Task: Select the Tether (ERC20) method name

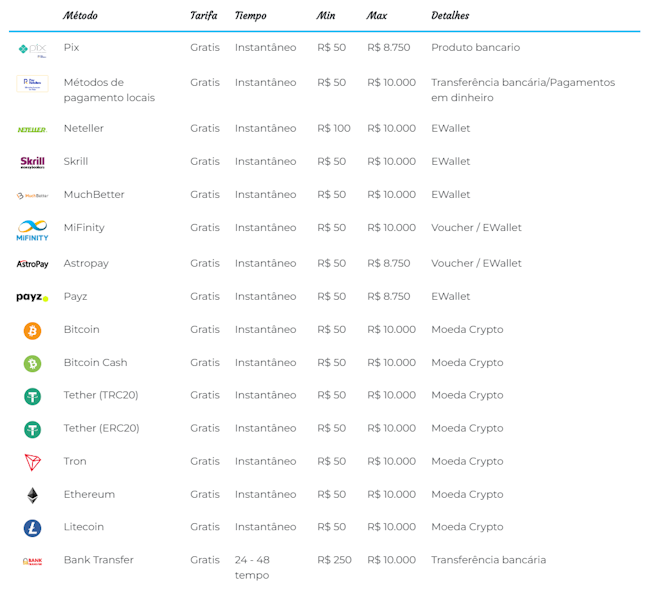Action: click(101, 428)
